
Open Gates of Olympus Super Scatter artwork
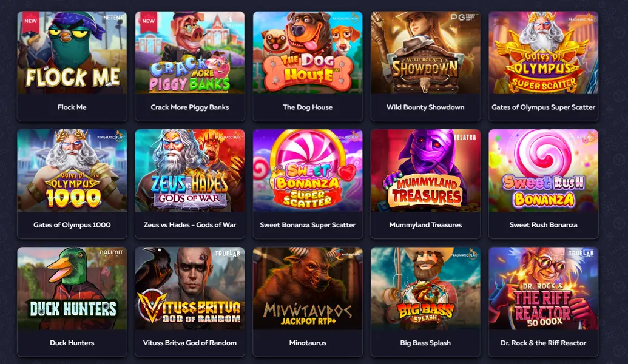pos(544,52)
